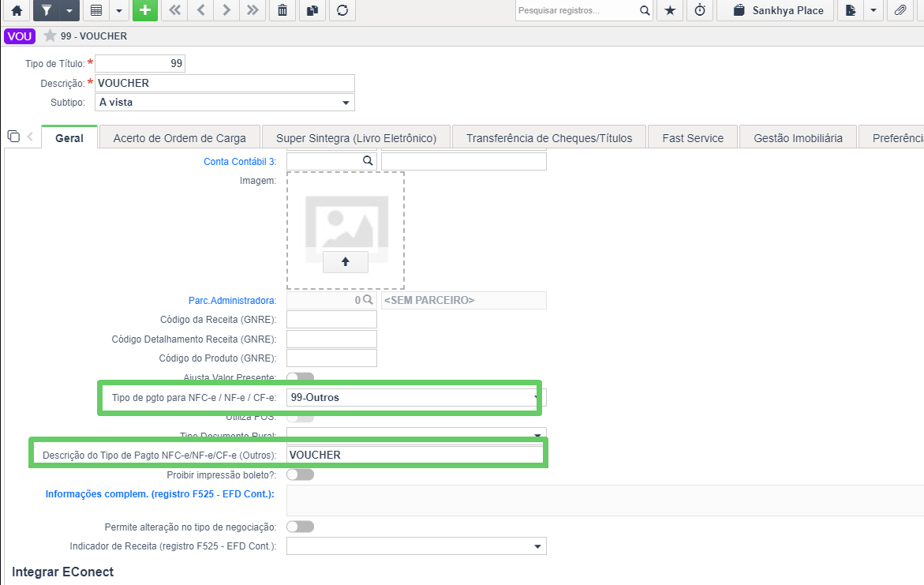Toggle Permite alteração no tipo de negociação

click(x=301, y=527)
